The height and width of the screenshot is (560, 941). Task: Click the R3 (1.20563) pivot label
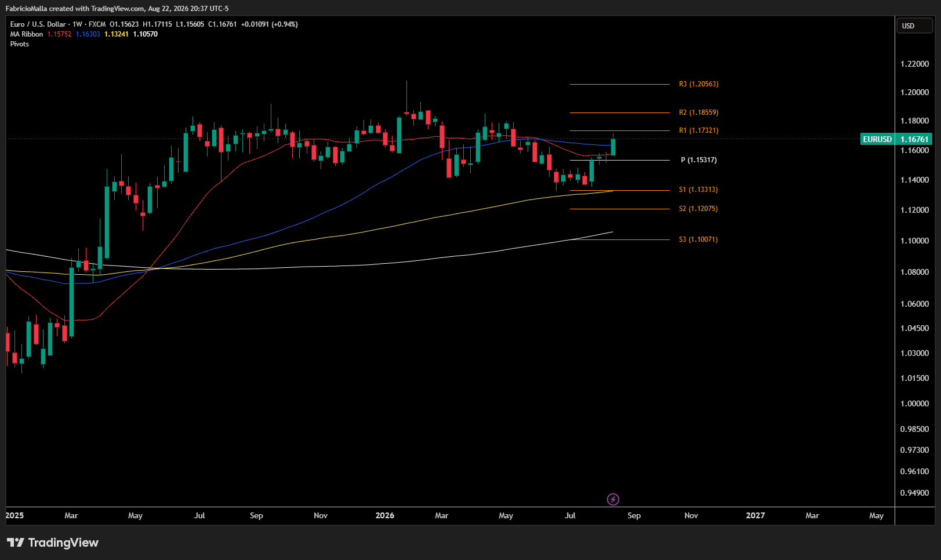(x=699, y=84)
